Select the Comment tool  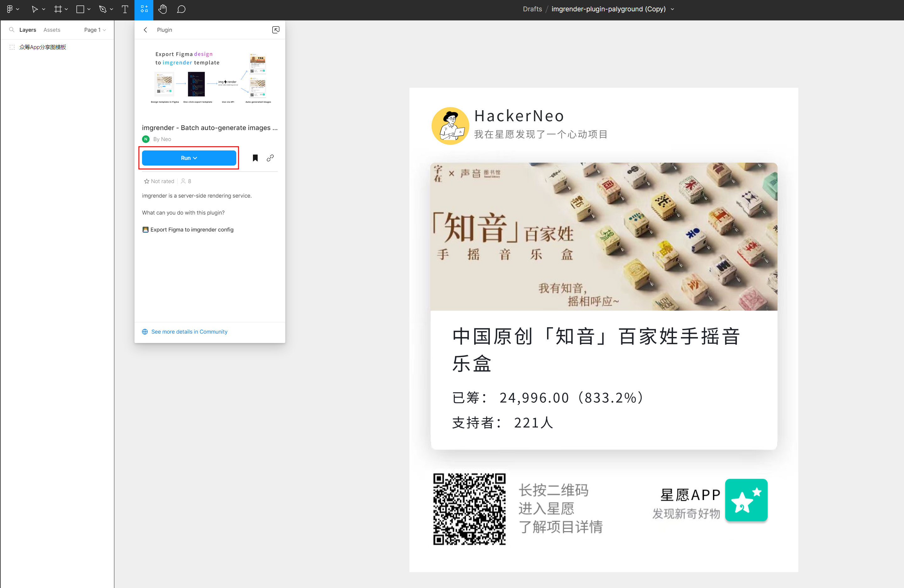181,9
